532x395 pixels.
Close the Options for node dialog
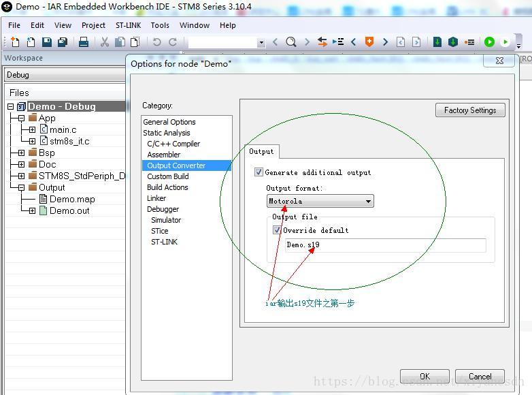coord(499,61)
